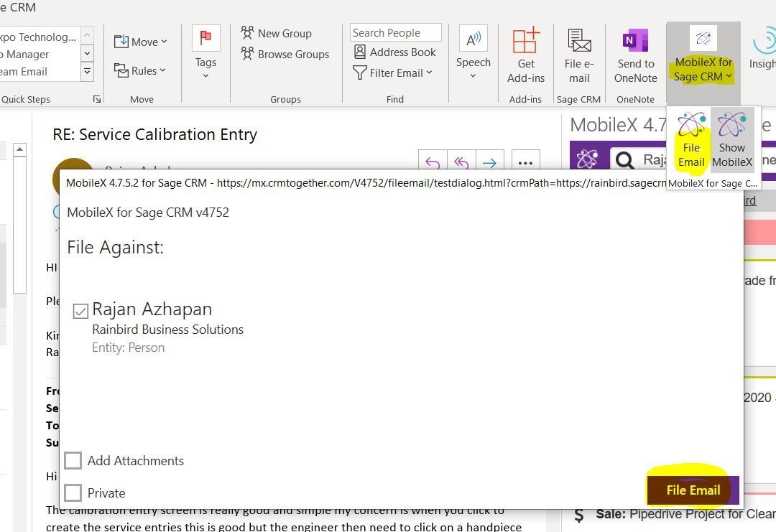Click the File Against: heading in dialog
Image resolution: width=776 pixels, height=532 pixels.
point(115,247)
